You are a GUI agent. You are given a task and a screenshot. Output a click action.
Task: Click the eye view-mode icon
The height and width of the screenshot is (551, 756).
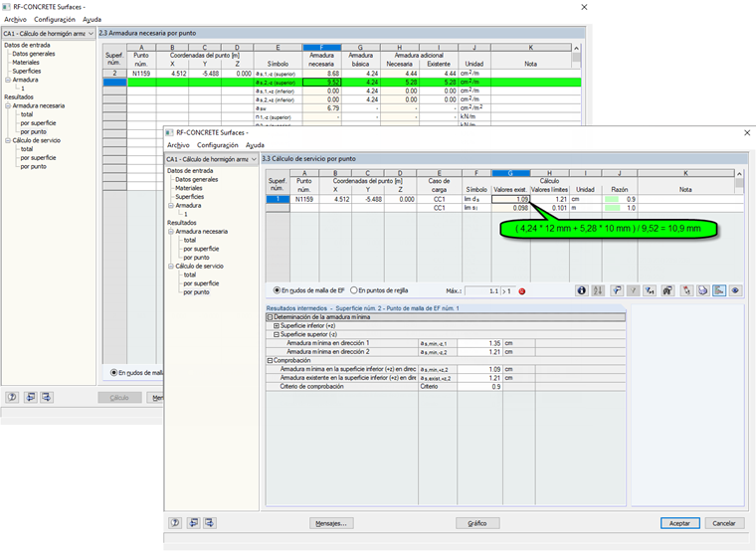735,290
